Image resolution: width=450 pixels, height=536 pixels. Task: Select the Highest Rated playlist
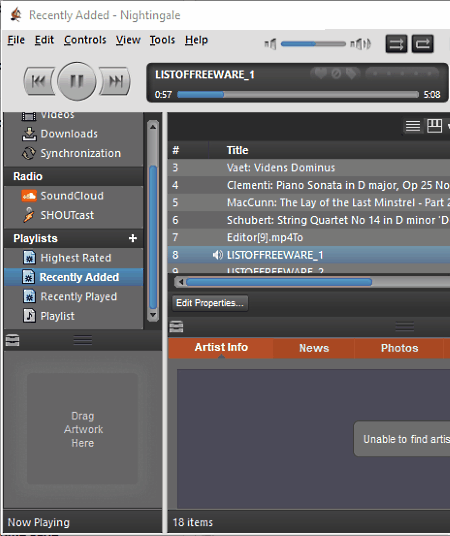74,258
